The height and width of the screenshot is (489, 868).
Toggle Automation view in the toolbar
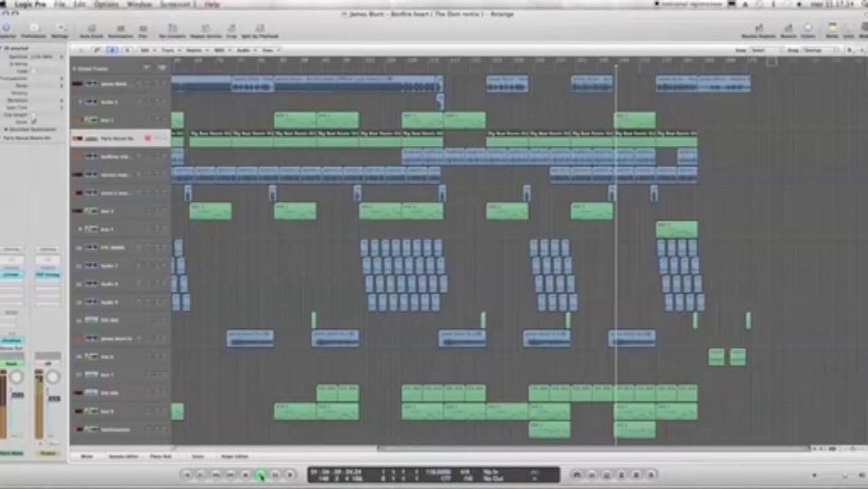pyautogui.click(x=120, y=30)
